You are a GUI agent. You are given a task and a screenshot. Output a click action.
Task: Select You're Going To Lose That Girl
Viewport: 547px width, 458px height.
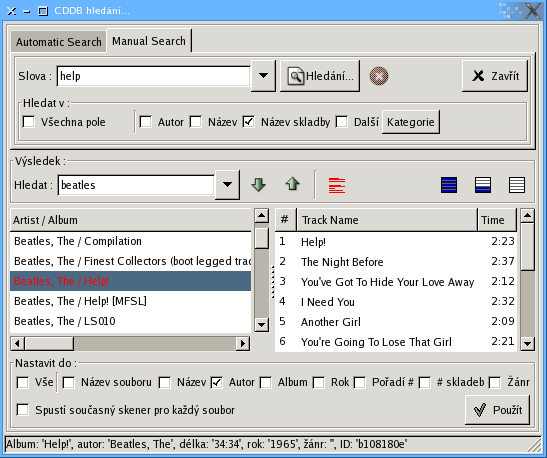click(x=396, y=342)
